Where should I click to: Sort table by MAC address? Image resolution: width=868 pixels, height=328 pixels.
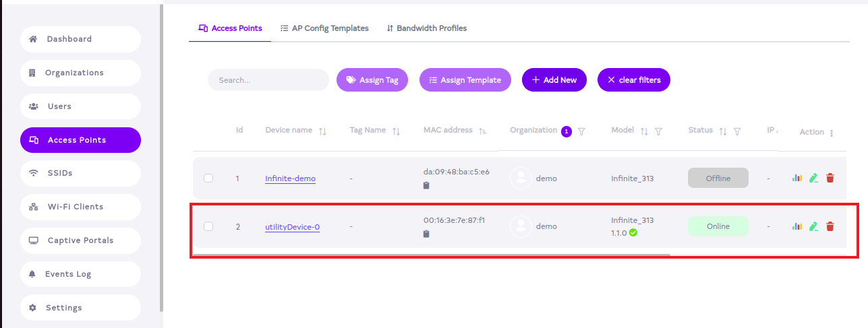[483, 131]
